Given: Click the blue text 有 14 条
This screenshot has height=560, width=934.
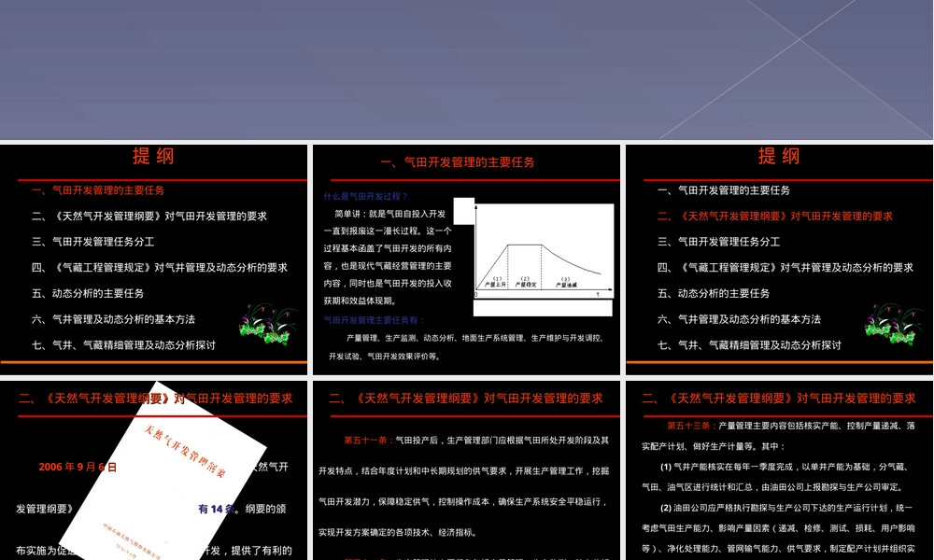Looking at the screenshot, I should point(217,509).
